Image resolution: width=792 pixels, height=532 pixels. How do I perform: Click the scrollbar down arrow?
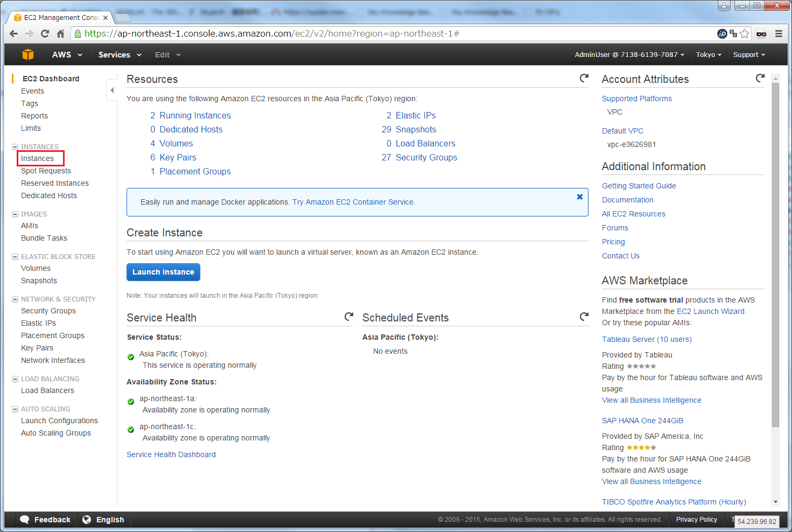tap(775, 502)
